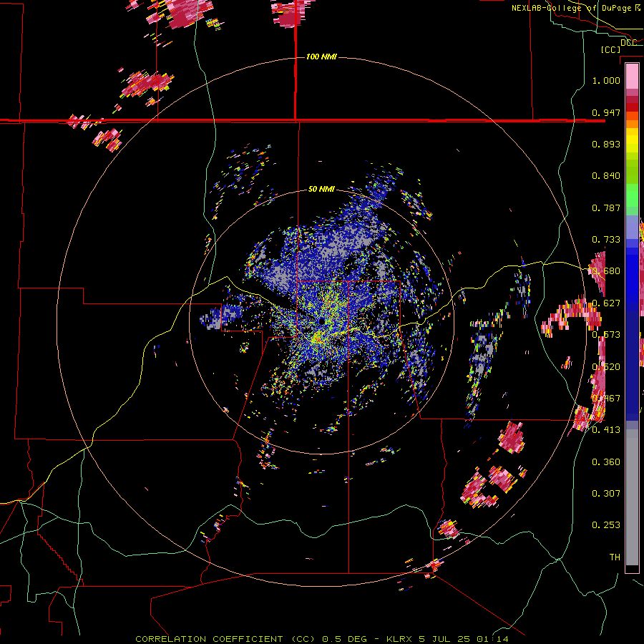Select the 0.307 scale value
This screenshot has width=644, height=644.
[x=606, y=493]
